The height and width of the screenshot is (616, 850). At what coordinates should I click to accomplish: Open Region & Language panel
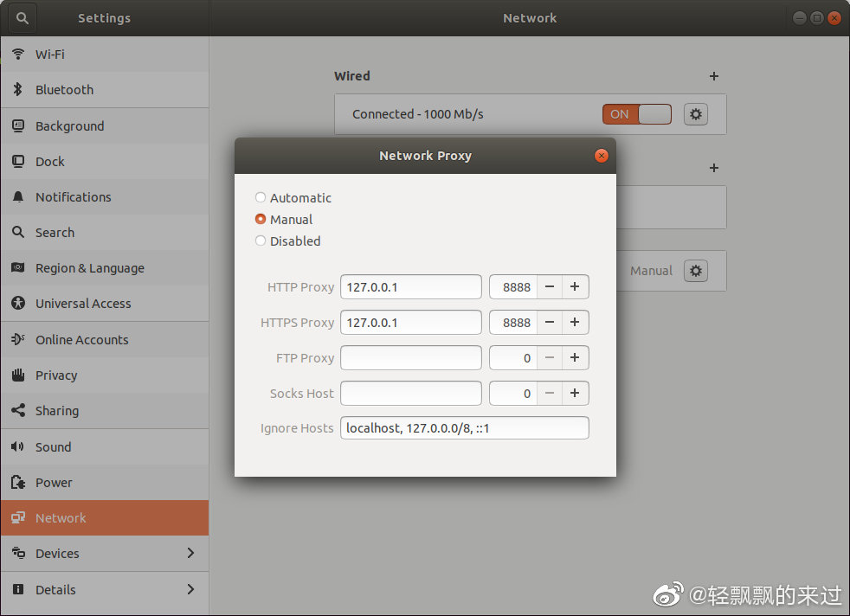click(x=105, y=267)
